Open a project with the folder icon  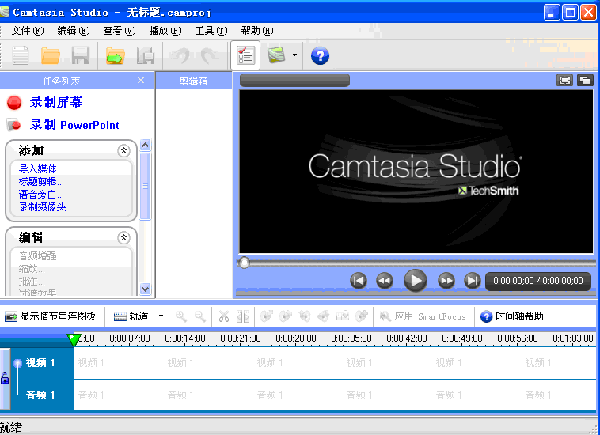point(51,56)
